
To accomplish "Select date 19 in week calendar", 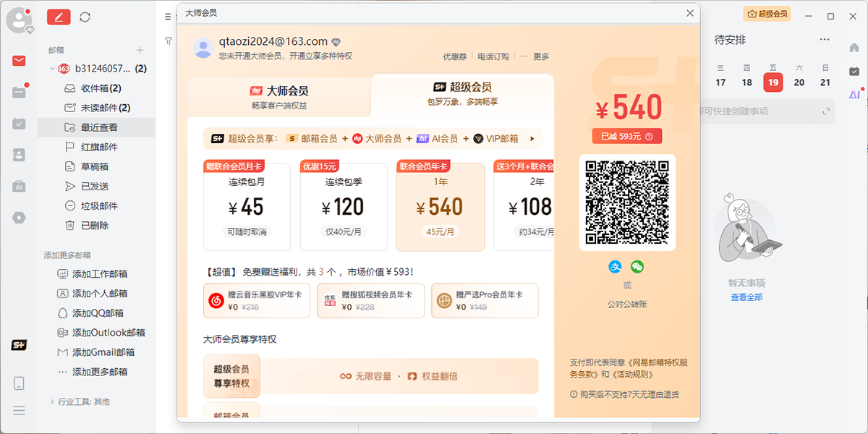I will tap(773, 82).
